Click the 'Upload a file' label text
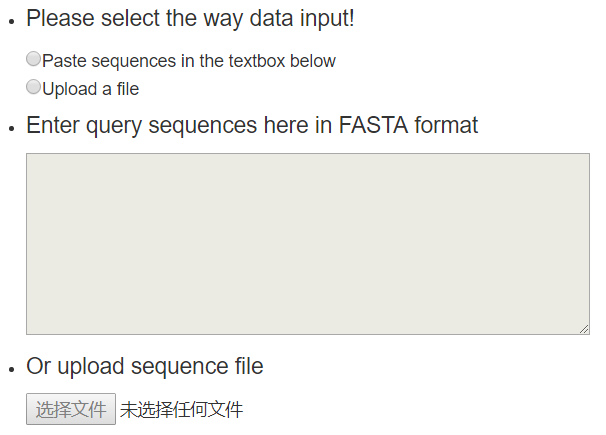The width and height of the screenshot is (606, 435). tap(90, 89)
